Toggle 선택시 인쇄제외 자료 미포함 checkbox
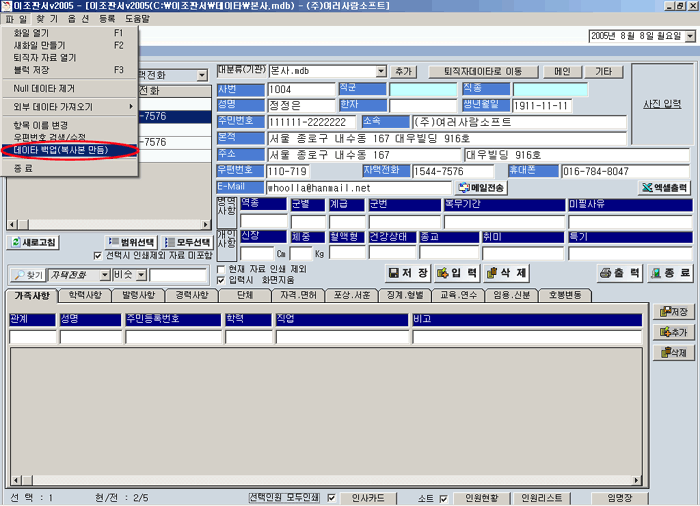 97,255
